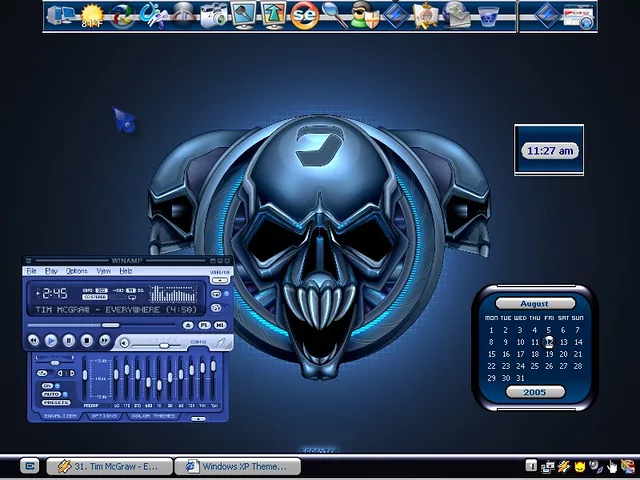Click the 2005 year button in calendar

[535, 392]
